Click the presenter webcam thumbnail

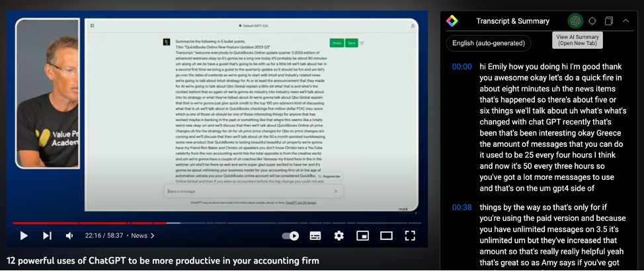pyautogui.click(x=47, y=94)
